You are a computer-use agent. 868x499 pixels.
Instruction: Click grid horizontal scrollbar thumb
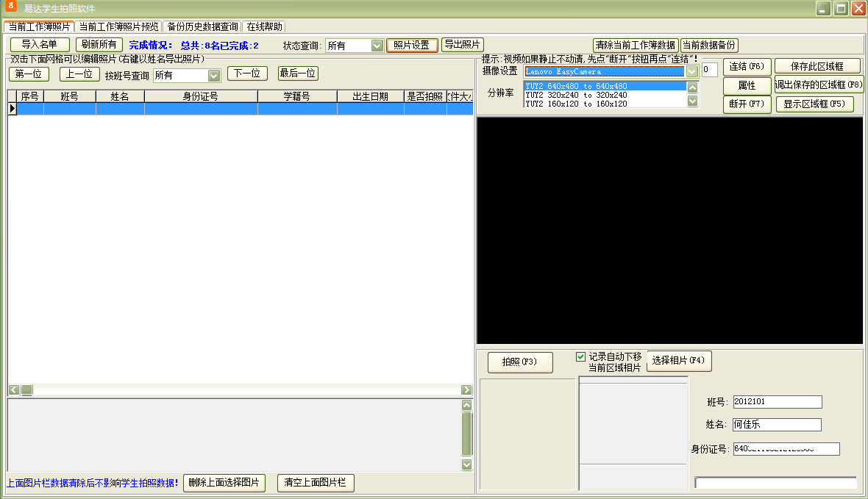26,390
